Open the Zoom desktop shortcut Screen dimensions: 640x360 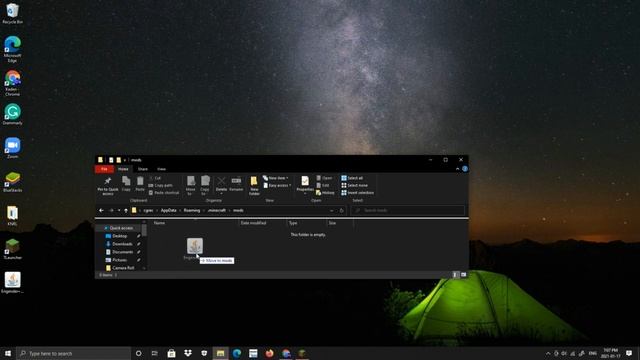pos(12,148)
